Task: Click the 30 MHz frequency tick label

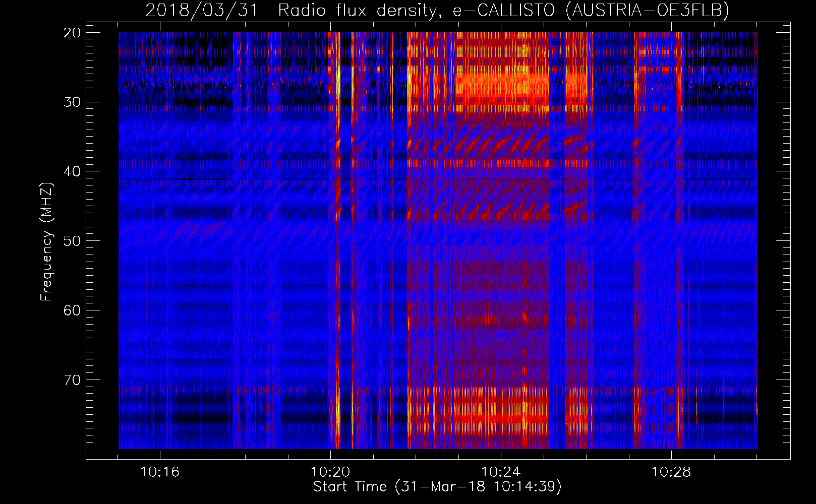Action: [72, 102]
